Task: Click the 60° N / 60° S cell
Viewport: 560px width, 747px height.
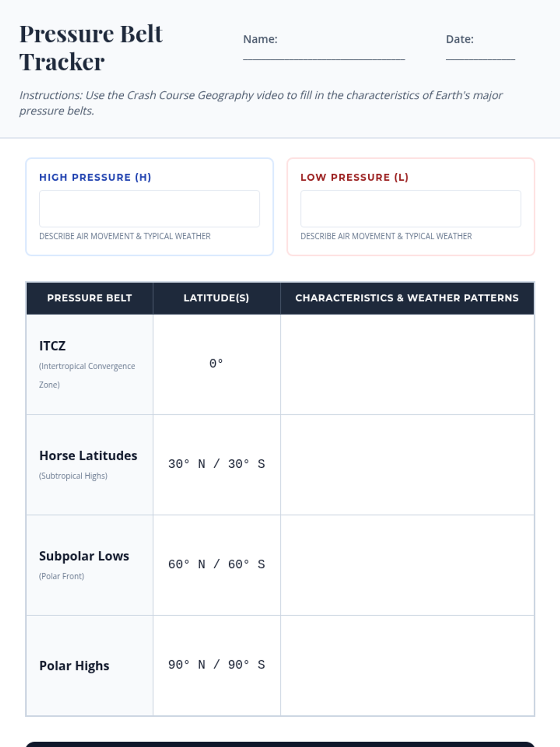Action: (217, 564)
